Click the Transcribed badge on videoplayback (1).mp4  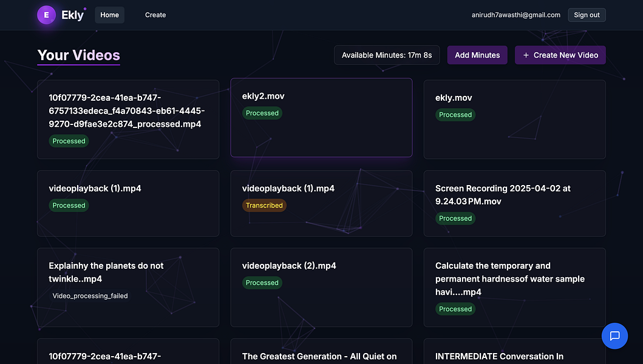(x=264, y=205)
